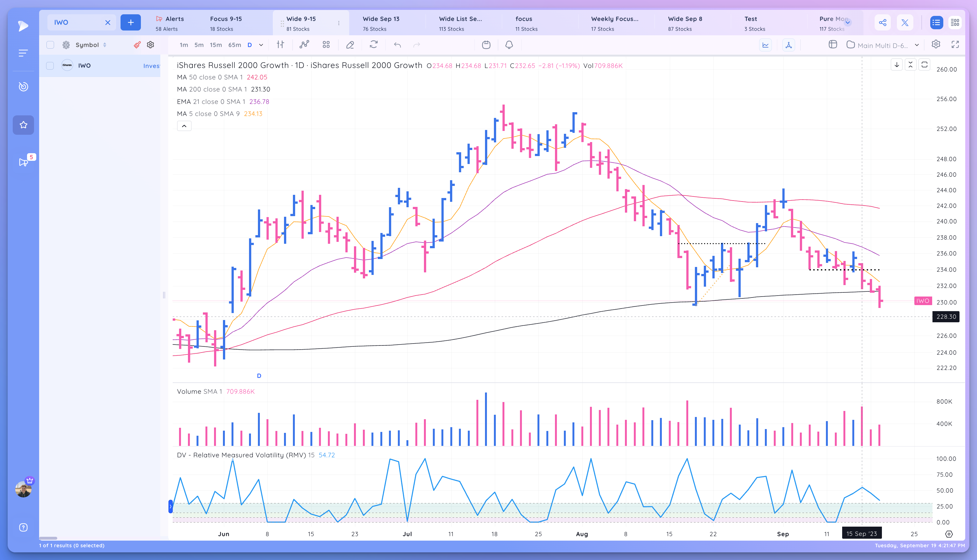
Task: Open the Wide Sep 8 tab
Action: point(685,24)
